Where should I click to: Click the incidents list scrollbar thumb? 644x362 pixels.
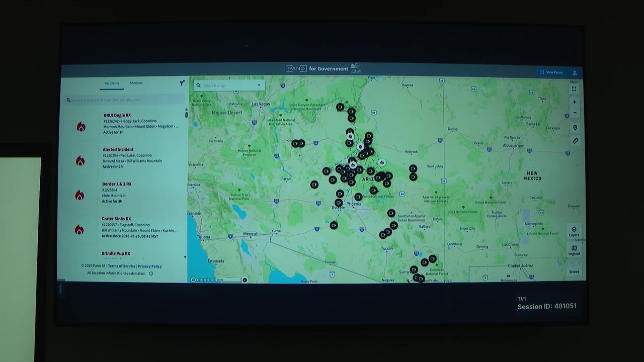[186, 115]
